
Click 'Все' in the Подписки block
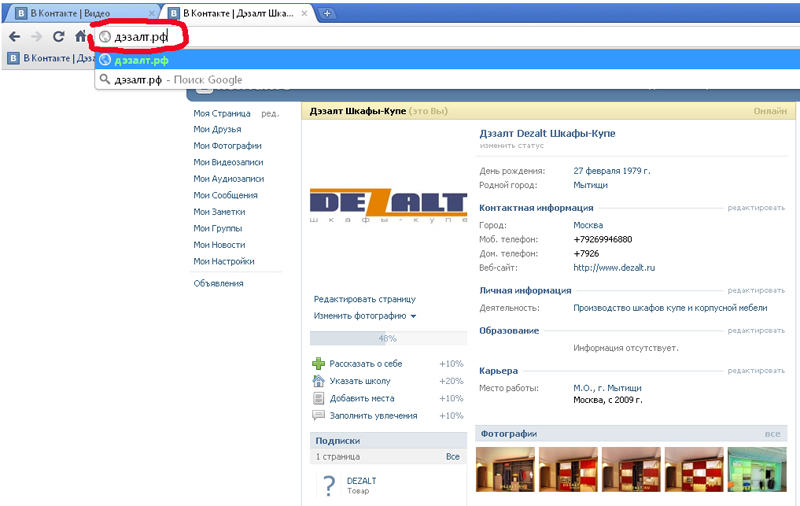tap(453, 457)
